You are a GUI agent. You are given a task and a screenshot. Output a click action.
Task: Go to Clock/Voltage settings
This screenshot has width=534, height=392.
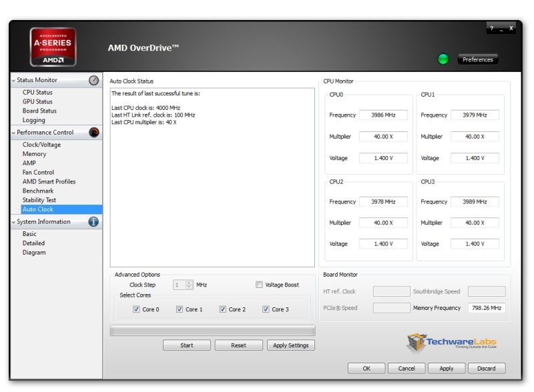point(41,145)
